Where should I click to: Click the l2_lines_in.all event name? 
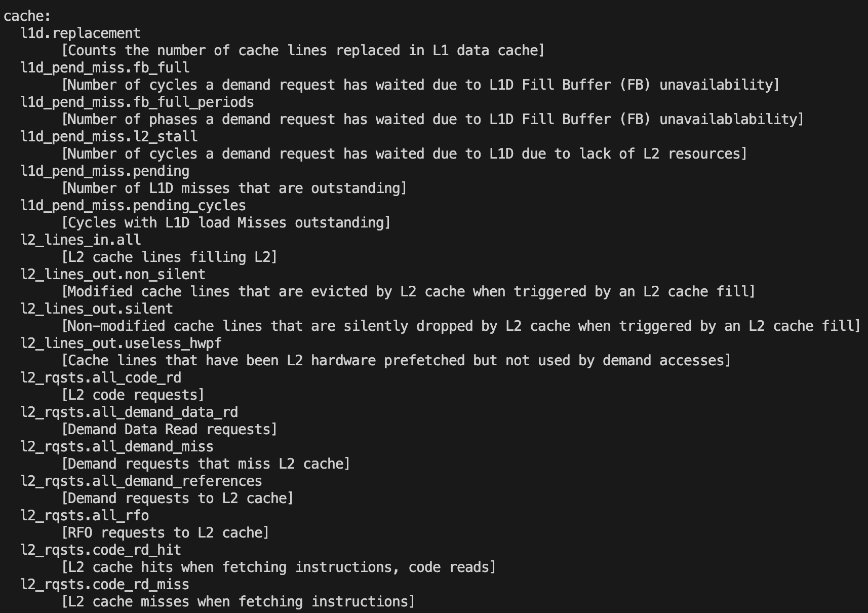[x=81, y=240]
